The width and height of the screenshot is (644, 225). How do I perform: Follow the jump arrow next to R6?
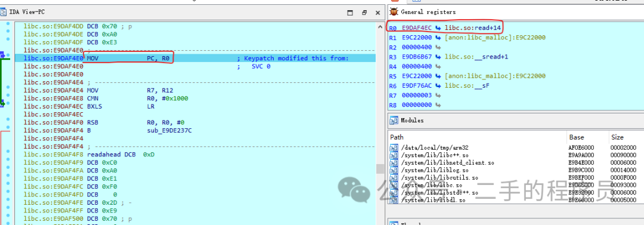coord(438,85)
